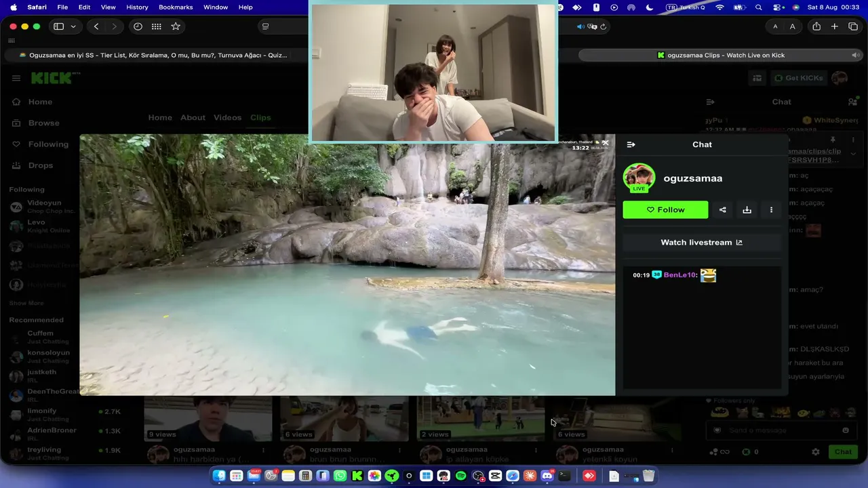Image resolution: width=868 pixels, height=488 pixels.
Task: Share the oguzsamaa clip
Action: click(x=723, y=210)
